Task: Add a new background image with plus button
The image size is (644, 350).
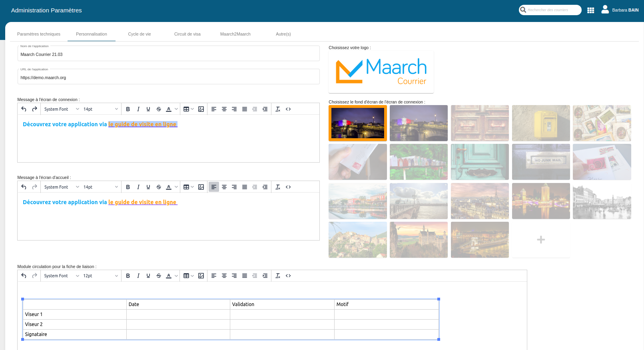Action: coord(541,240)
